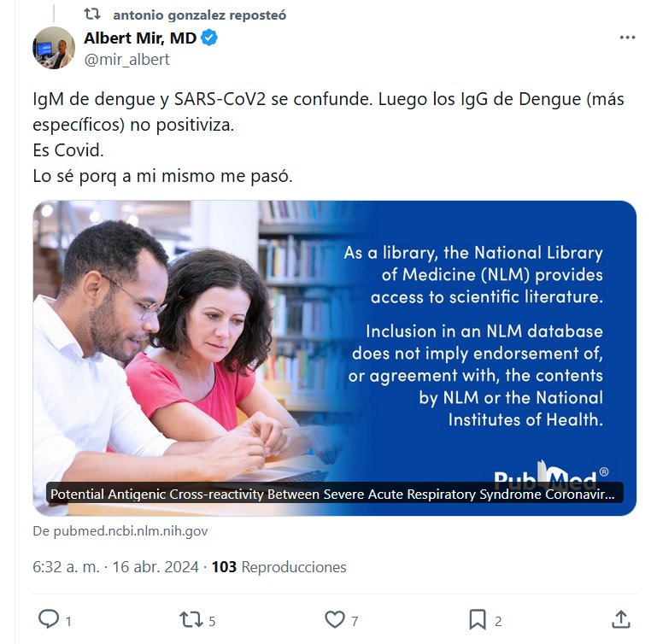Click the Albert Mir, MD display name

click(140, 38)
